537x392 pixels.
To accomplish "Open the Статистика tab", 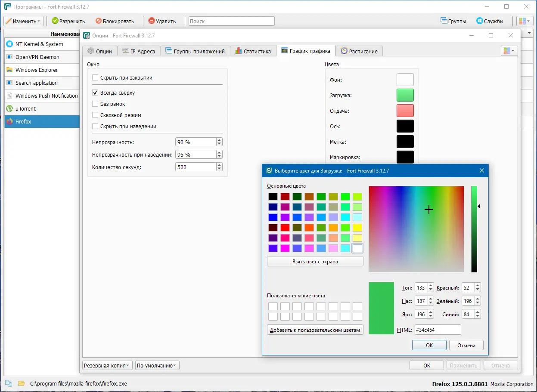I will [253, 51].
